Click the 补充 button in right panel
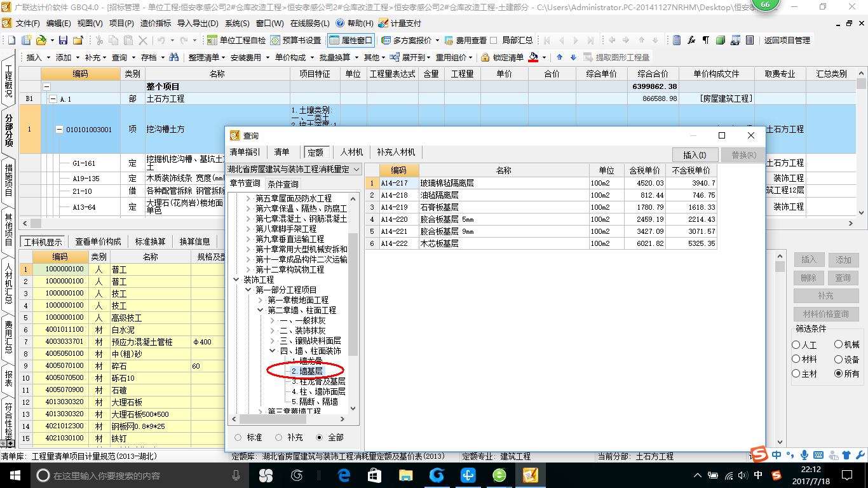The width and height of the screenshot is (868, 488). [825, 296]
